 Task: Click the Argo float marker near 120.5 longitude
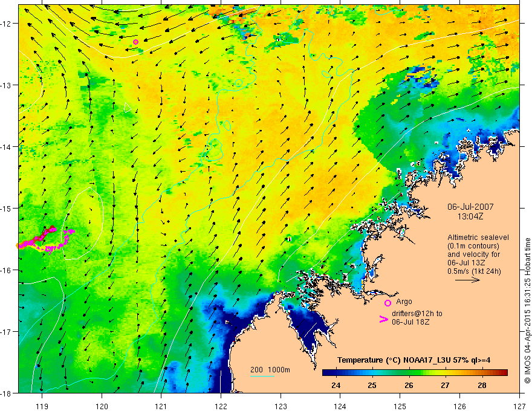[135, 42]
